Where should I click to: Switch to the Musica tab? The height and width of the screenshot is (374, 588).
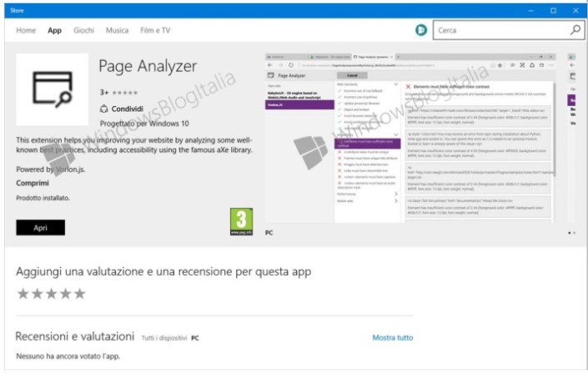(117, 30)
